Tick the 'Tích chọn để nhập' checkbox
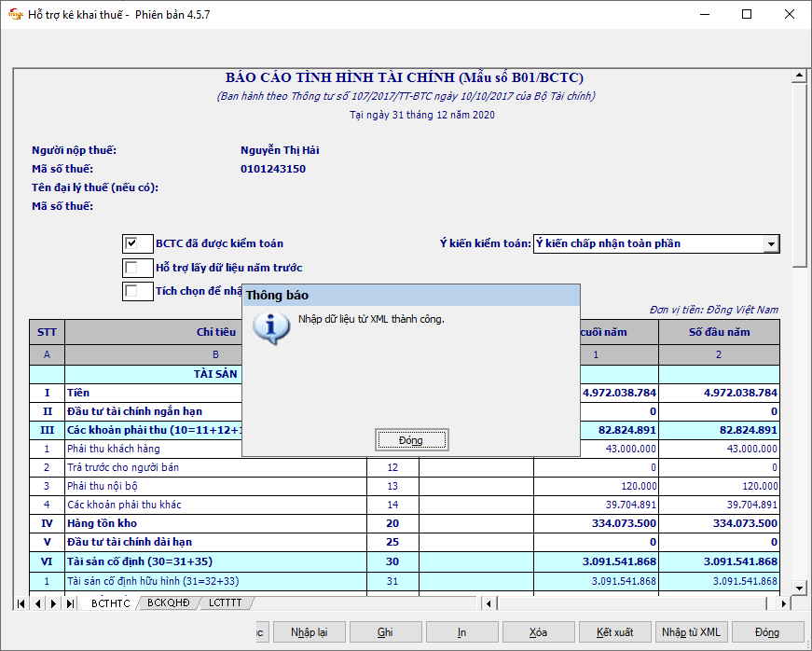This screenshot has width=812, height=651. tap(131, 291)
